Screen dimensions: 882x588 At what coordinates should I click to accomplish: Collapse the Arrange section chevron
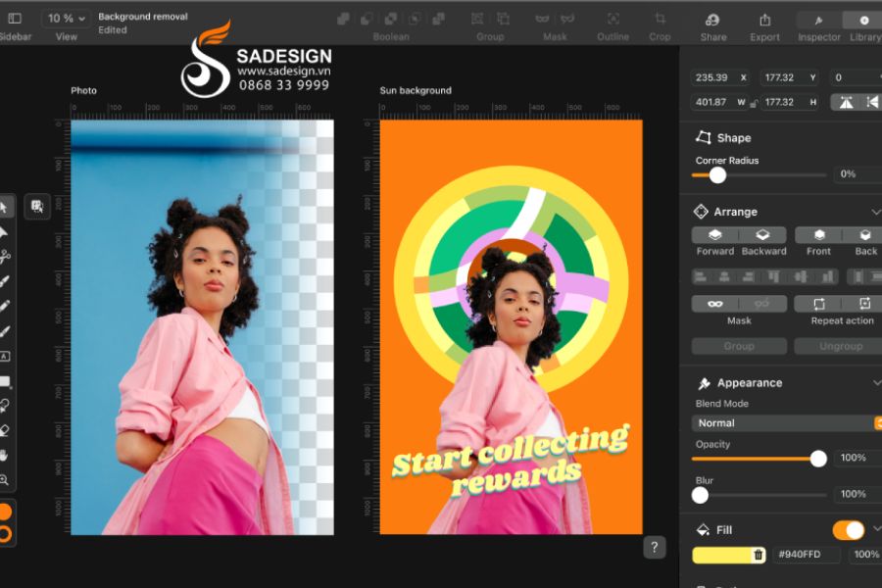876,212
